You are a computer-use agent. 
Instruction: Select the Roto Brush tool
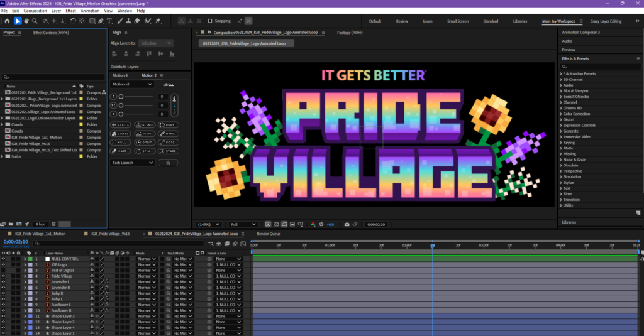[148, 21]
